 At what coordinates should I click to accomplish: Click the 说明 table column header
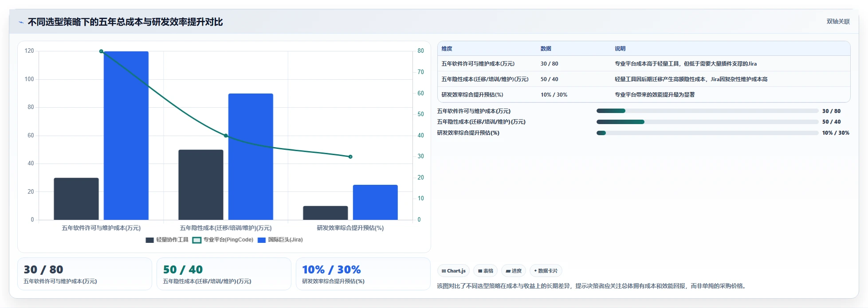620,49
